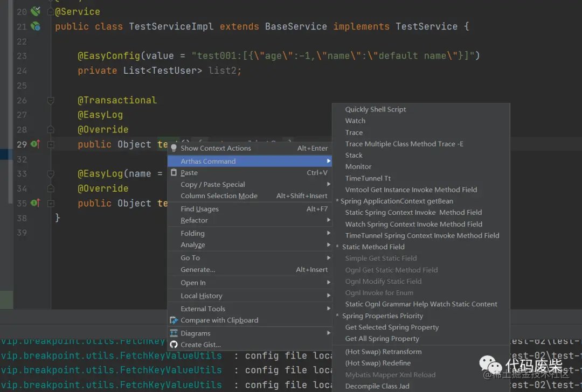The height and width of the screenshot is (392, 582).
Task: Click the clipboard icon beside Paste
Action: (x=174, y=172)
